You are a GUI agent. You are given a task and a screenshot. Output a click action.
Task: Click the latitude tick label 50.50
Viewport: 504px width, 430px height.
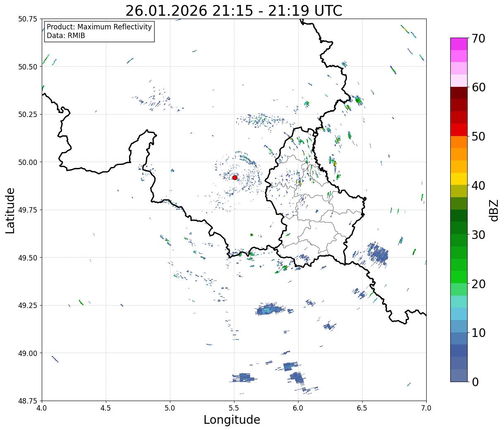[x=28, y=67]
